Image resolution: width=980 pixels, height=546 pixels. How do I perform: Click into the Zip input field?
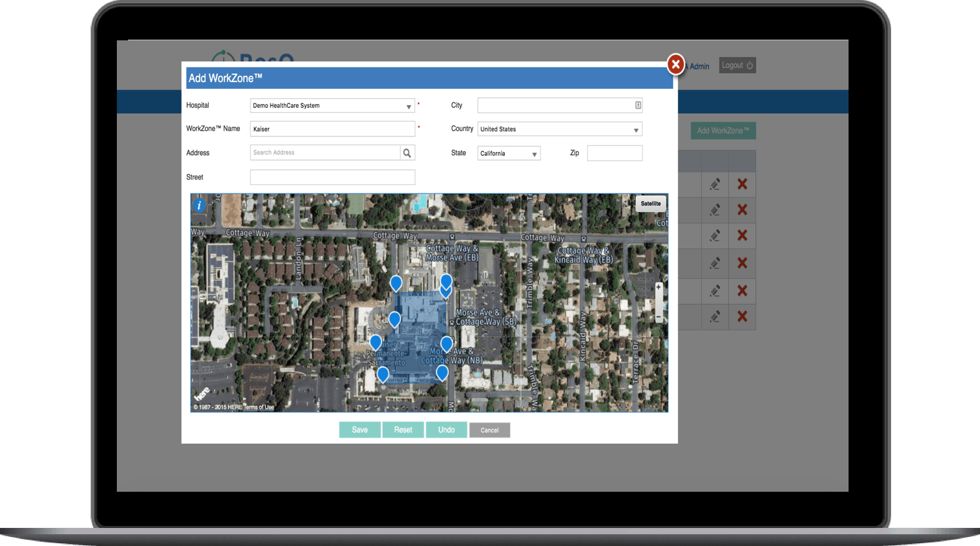point(615,153)
